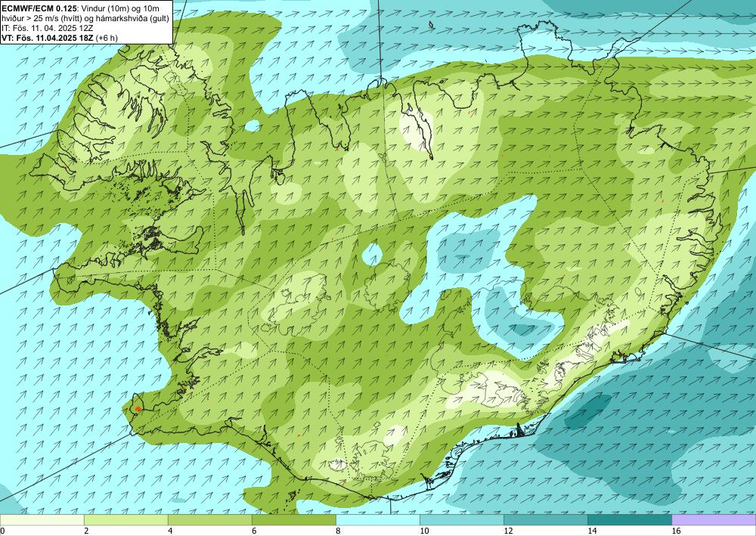
Task: Click the 0–2 m/s pale legend swatch
Action: click(42, 520)
